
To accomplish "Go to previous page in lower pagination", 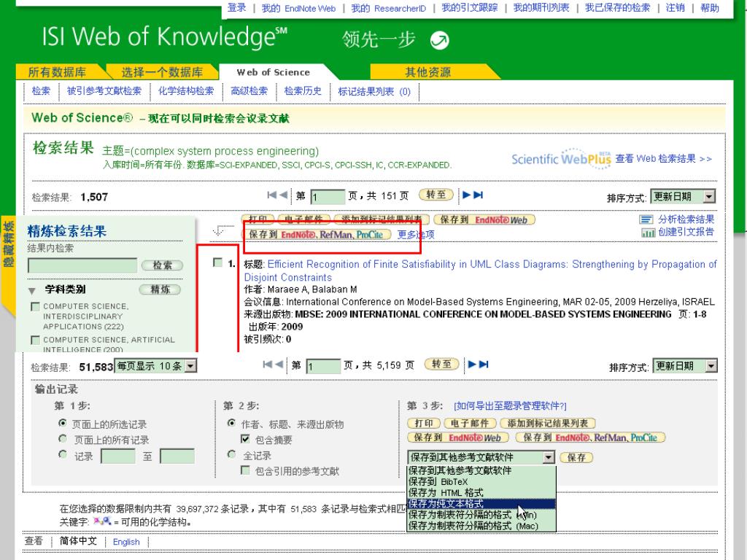I will tap(279, 365).
